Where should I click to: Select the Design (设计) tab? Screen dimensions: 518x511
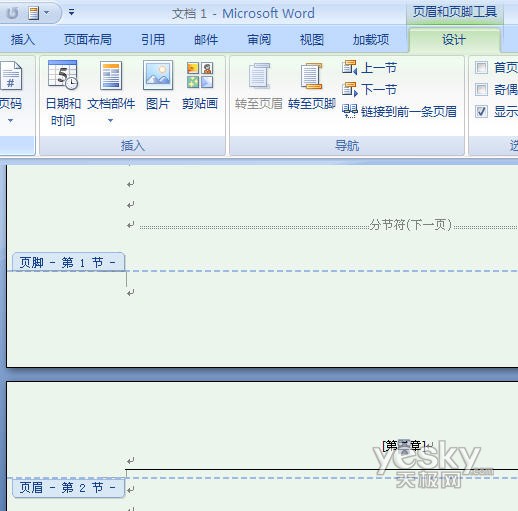[454, 40]
